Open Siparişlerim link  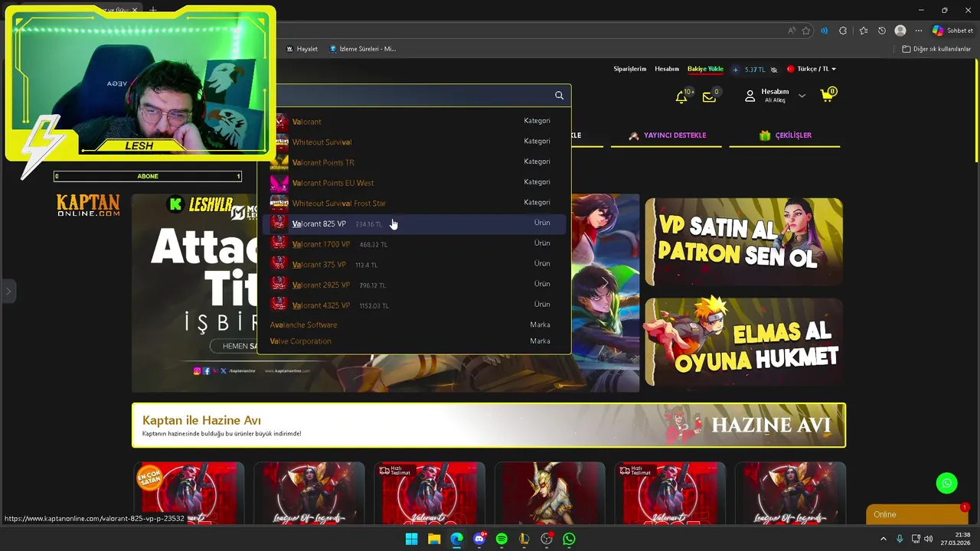630,69
